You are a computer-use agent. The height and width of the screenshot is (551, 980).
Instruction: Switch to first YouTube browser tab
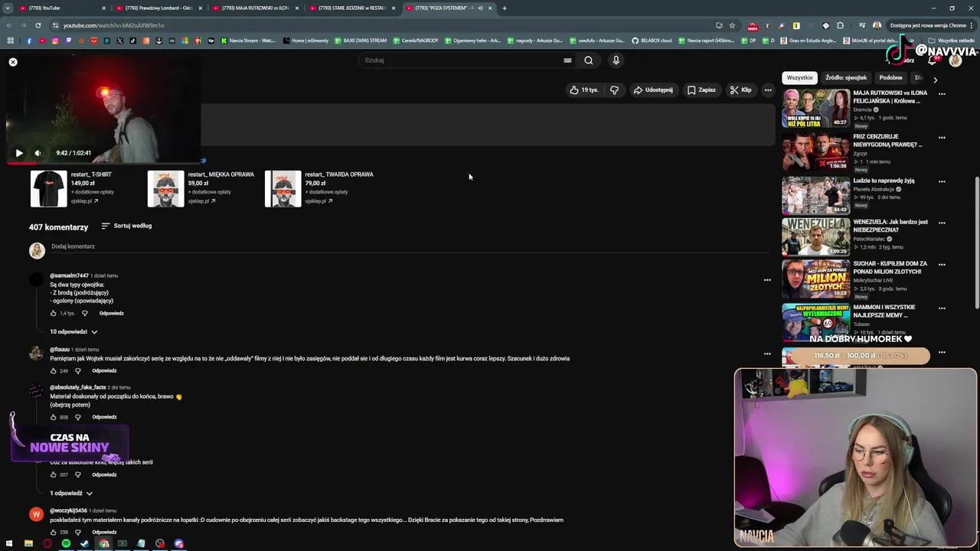[x=63, y=8]
